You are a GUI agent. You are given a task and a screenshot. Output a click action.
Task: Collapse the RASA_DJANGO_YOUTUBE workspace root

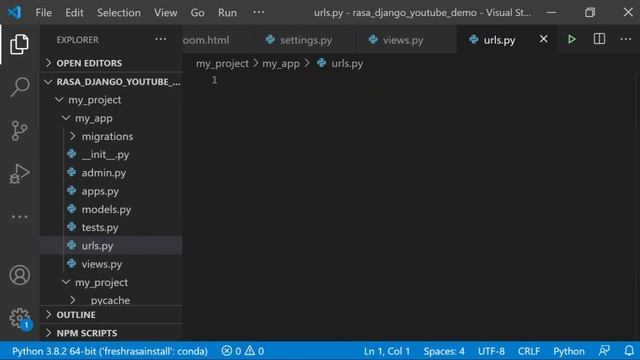pyautogui.click(x=111, y=82)
